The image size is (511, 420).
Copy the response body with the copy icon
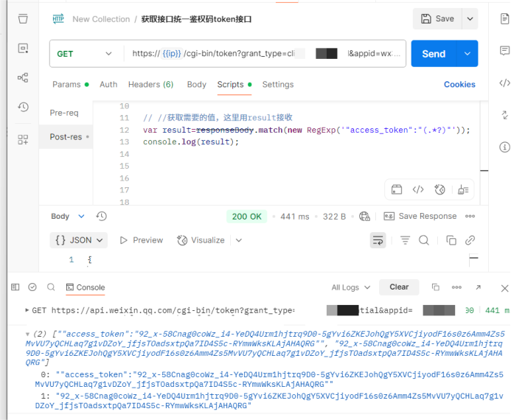pos(451,240)
